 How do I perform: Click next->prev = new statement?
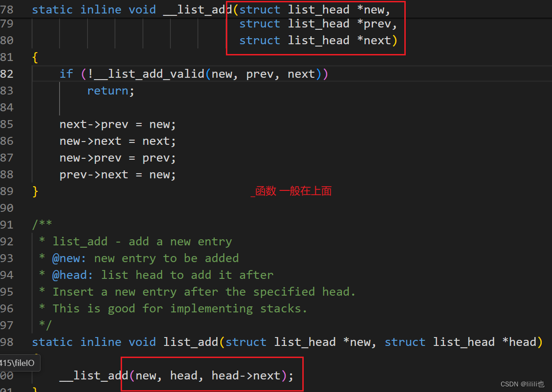116,124
